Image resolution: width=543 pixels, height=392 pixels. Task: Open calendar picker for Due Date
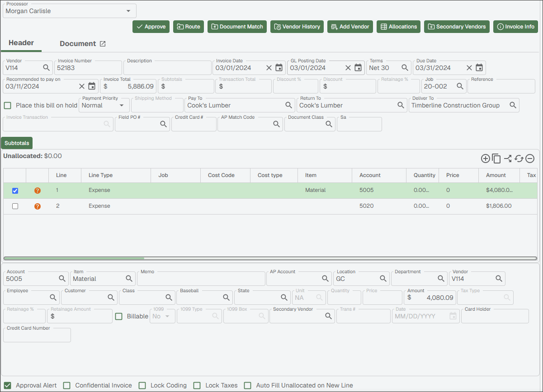click(x=479, y=68)
